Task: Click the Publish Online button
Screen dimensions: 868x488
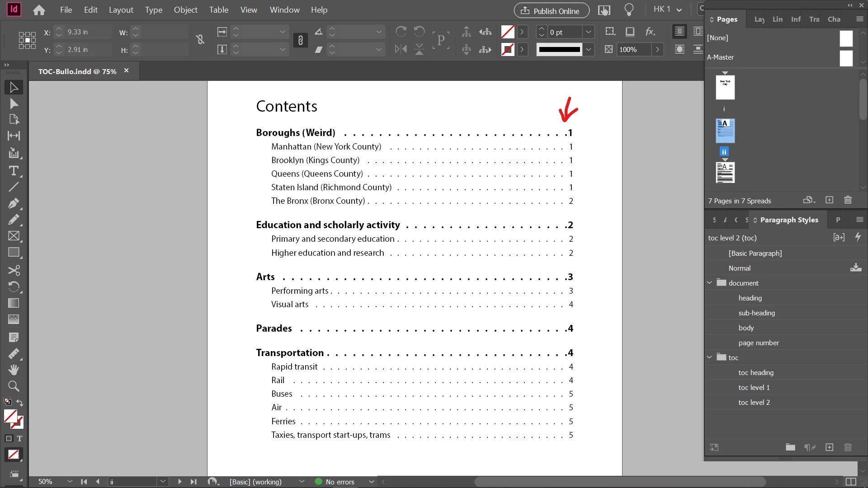Action: point(551,11)
